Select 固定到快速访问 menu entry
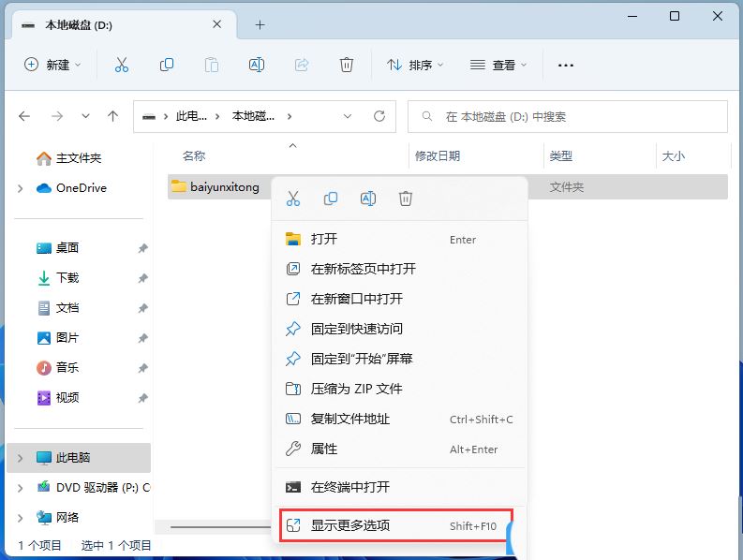 [400, 329]
